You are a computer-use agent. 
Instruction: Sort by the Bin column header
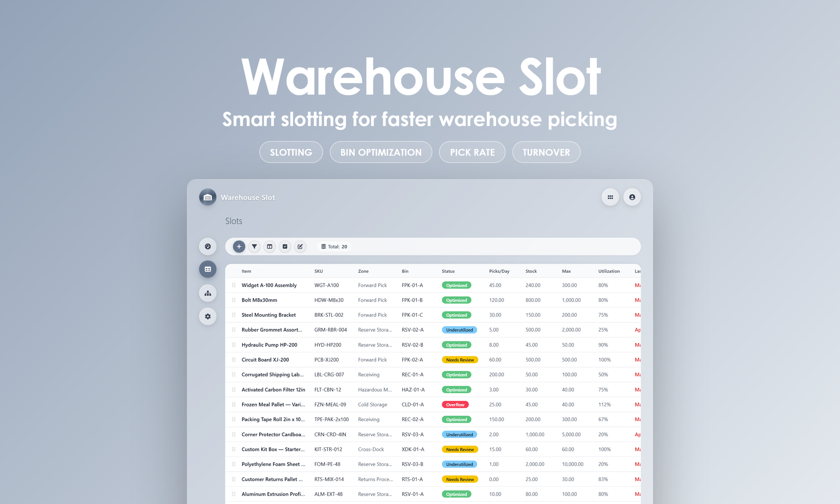pyautogui.click(x=405, y=271)
